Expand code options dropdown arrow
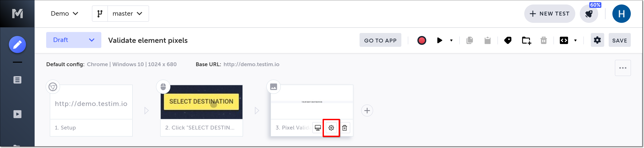Screen dimensions: 644x148 575,40
